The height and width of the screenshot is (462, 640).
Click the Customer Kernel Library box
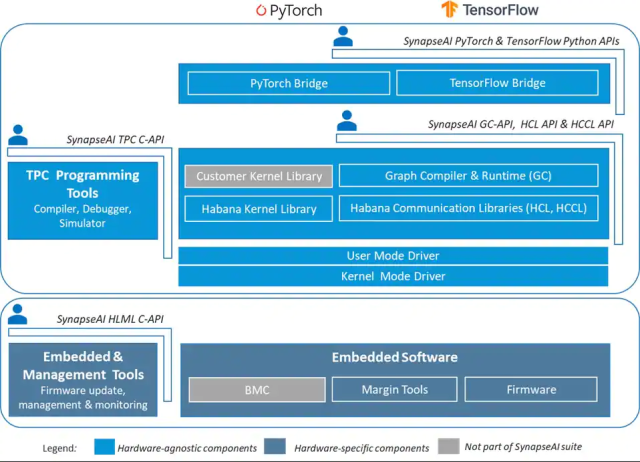pos(259,176)
